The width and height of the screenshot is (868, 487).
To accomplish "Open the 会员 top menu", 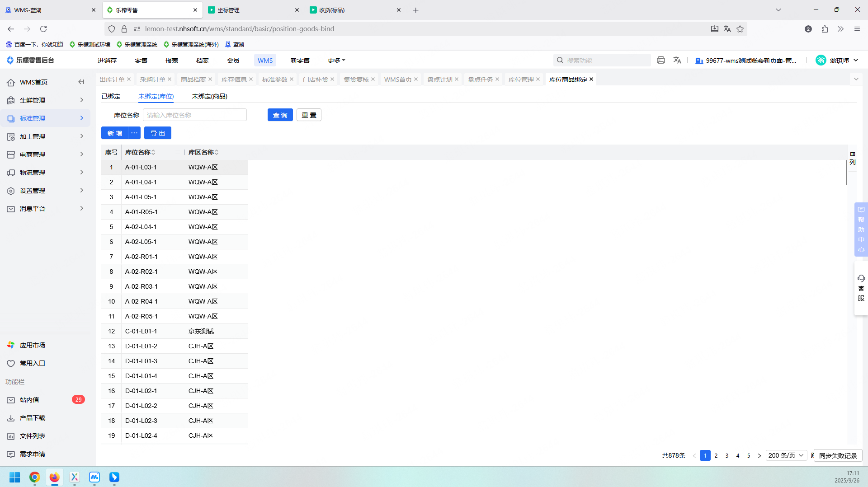I will pyautogui.click(x=233, y=60).
